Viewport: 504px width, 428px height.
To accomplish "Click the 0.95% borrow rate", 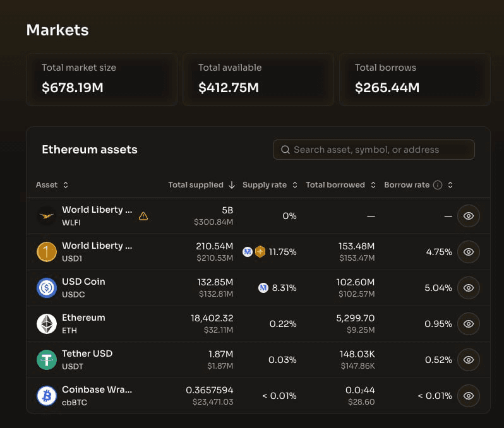I will point(438,324).
